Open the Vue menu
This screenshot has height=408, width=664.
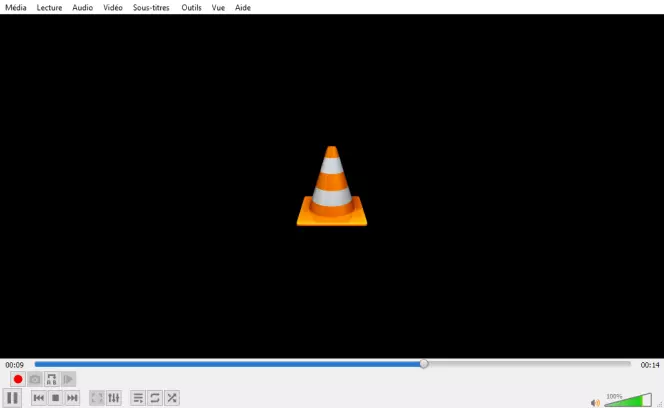218,8
